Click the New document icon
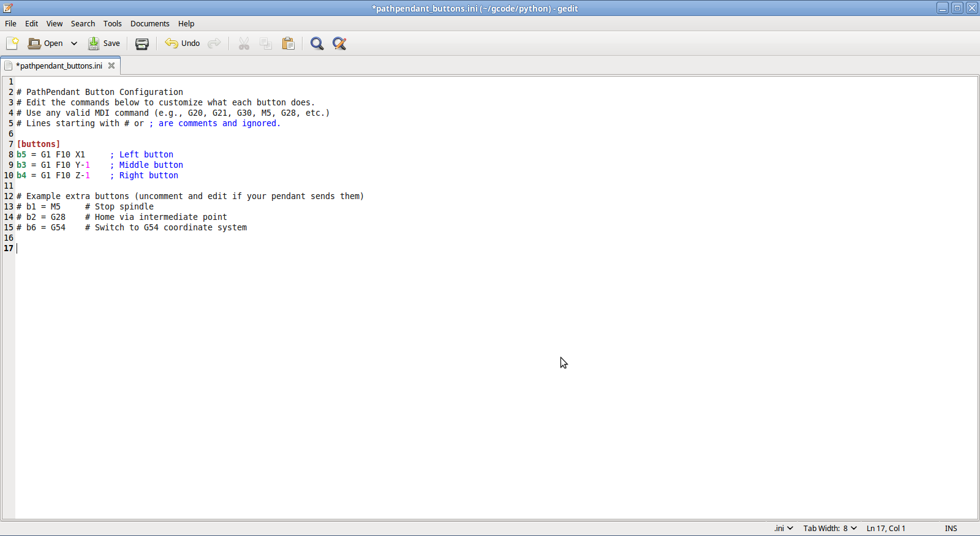The width and height of the screenshot is (980, 536). pos(12,43)
